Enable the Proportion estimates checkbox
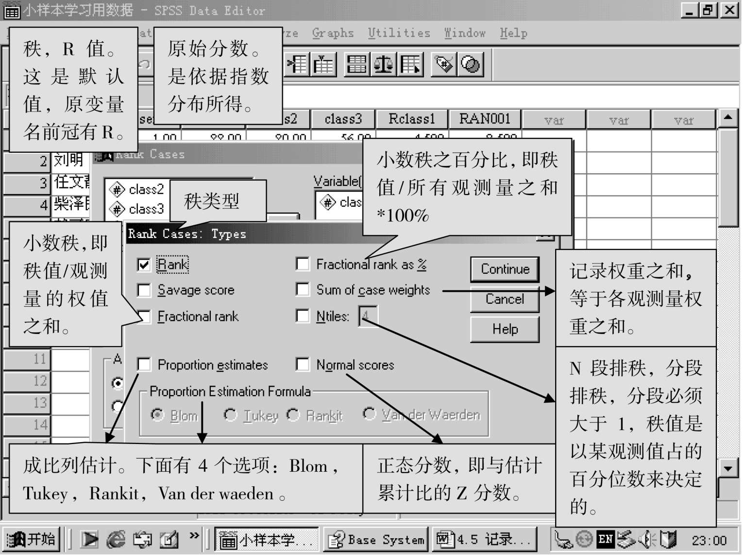 click(144, 364)
